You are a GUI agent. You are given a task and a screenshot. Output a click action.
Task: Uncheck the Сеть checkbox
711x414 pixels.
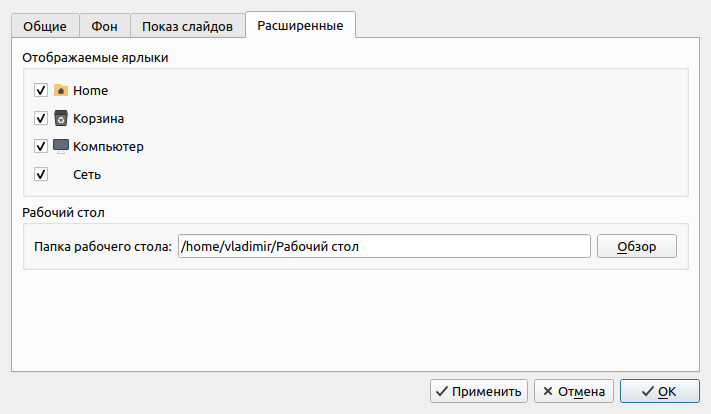[41, 175]
